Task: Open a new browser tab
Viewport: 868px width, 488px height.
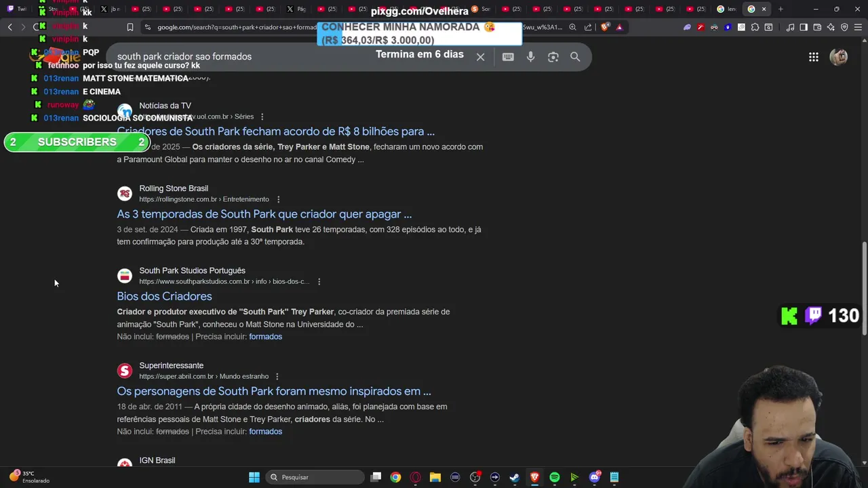Action: pyautogui.click(x=781, y=9)
